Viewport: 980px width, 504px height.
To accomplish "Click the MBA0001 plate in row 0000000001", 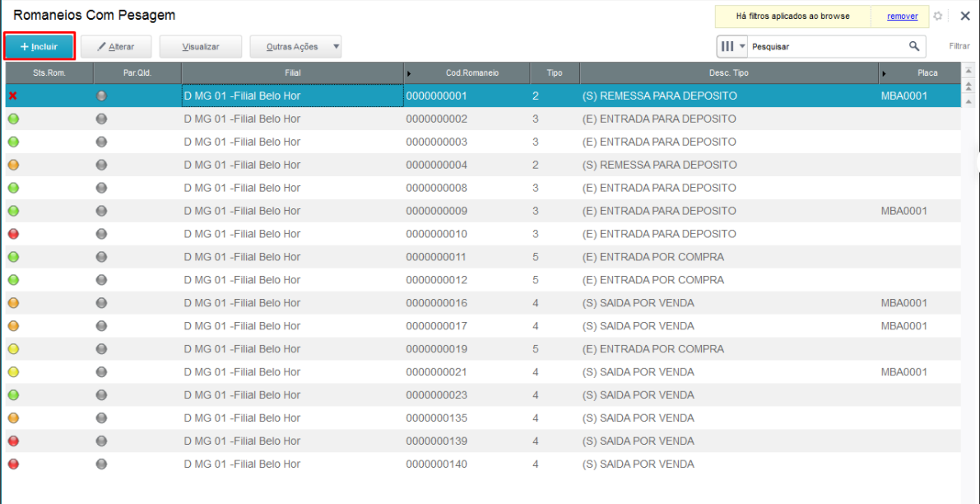I will click(x=903, y=96).
